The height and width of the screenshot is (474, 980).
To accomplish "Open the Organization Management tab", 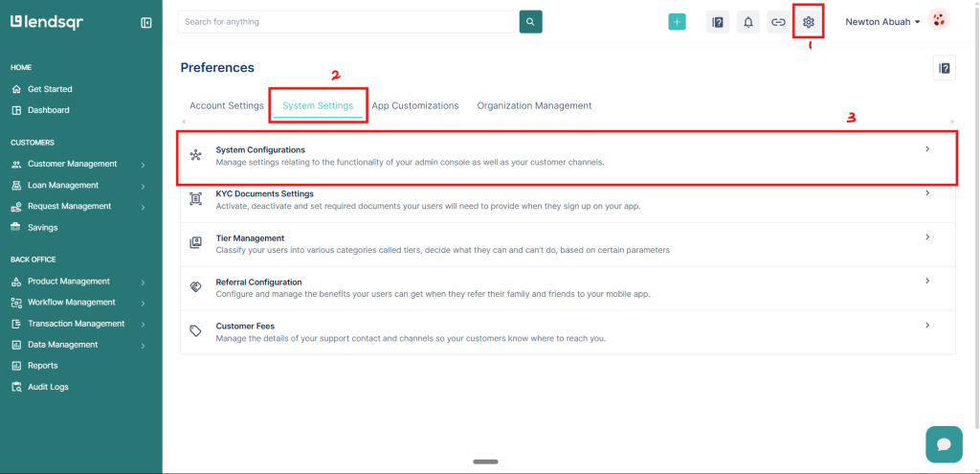I will 534,105.
